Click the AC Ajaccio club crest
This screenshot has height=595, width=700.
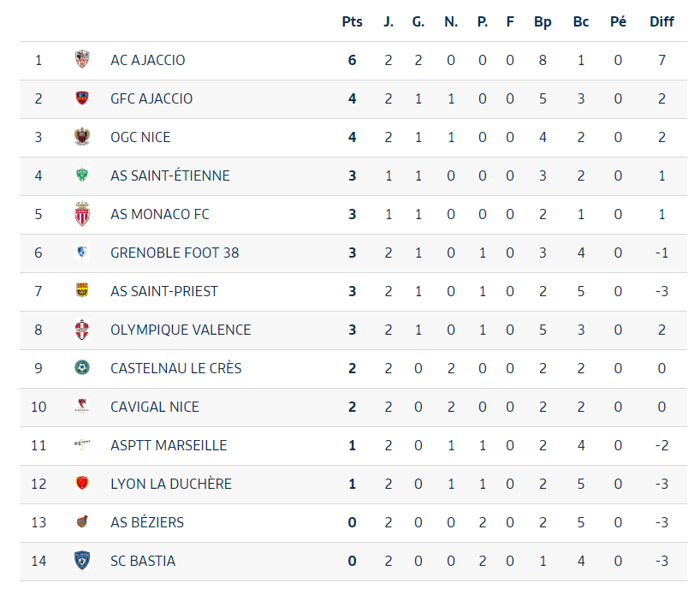(82, 60)
